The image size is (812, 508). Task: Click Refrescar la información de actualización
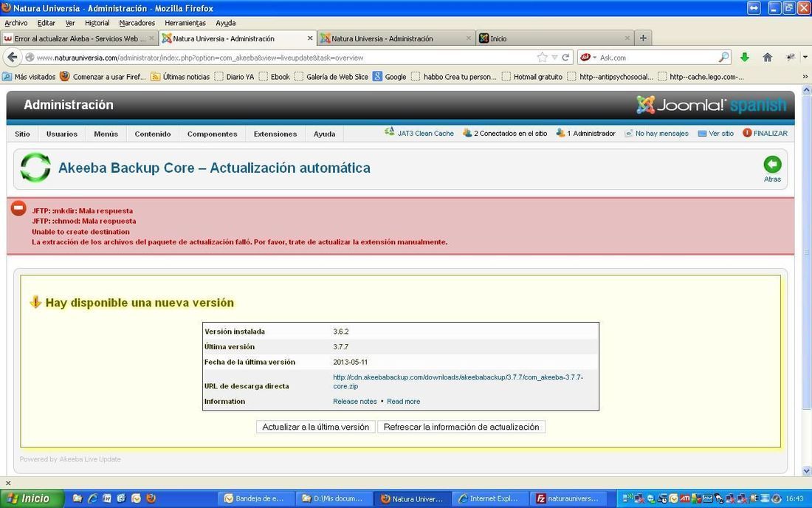461,427
